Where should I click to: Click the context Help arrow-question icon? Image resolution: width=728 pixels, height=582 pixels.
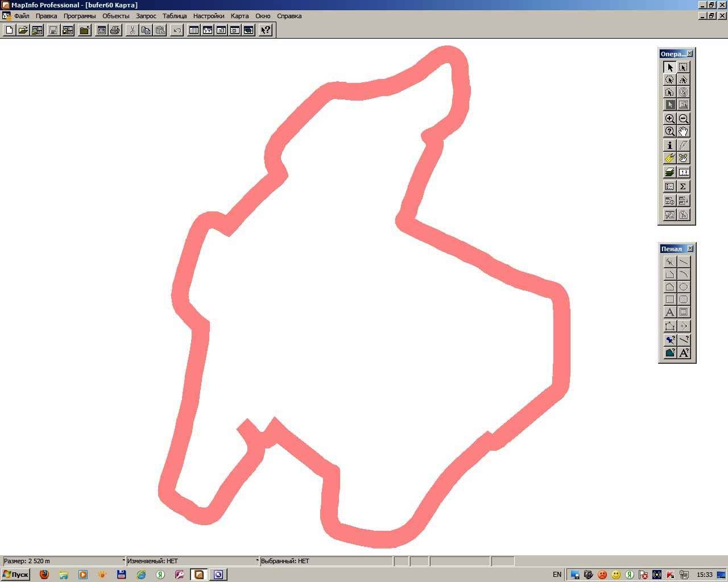(266, 30)
